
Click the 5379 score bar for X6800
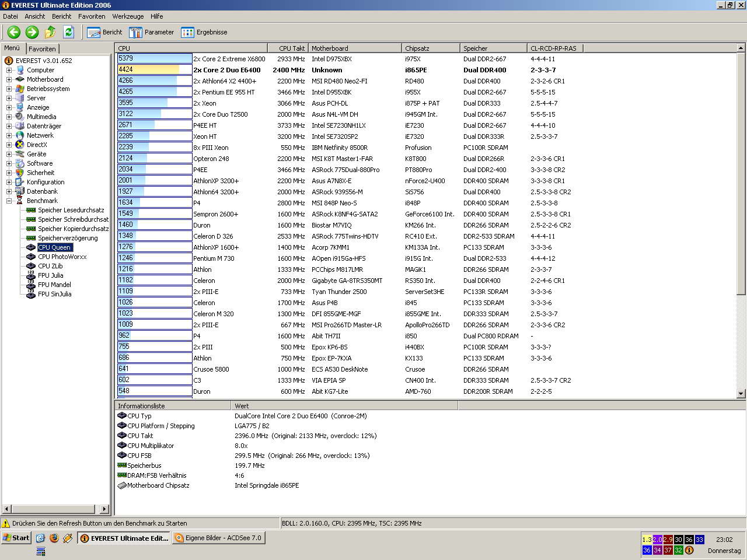tap(155, 59)
